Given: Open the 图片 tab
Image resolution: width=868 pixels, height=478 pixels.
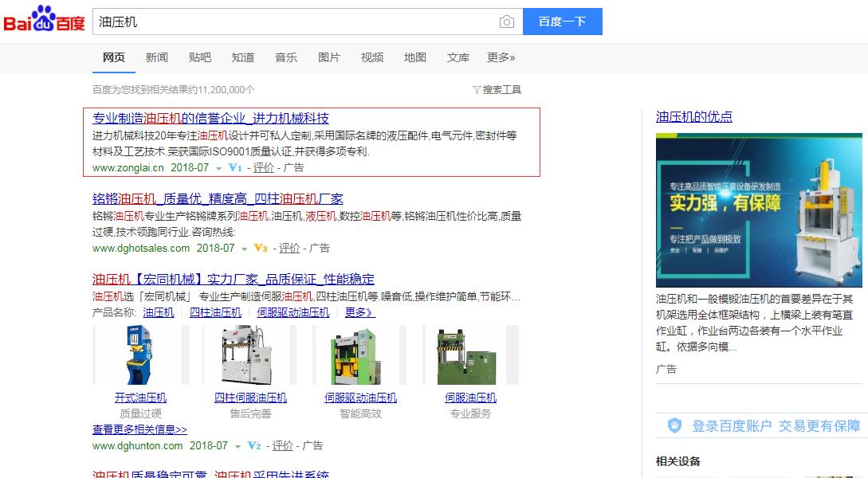Looking at the screenshot, I should pyautogui.click(x=329, y=57).
